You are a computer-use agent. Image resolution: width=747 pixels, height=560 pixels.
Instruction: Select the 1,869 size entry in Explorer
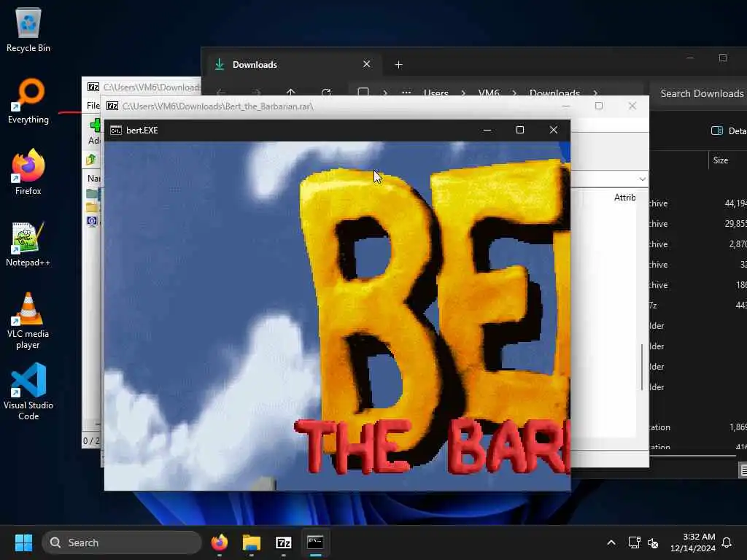738,427
